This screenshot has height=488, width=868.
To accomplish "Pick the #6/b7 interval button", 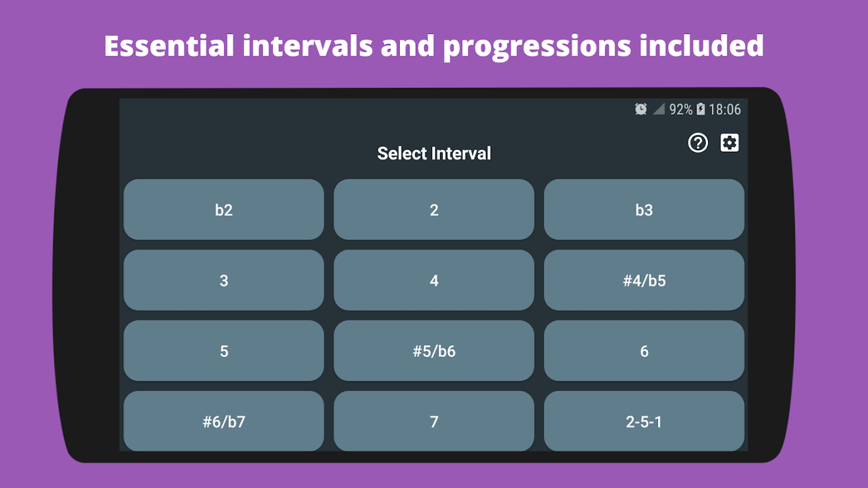I will pos(223,421).
